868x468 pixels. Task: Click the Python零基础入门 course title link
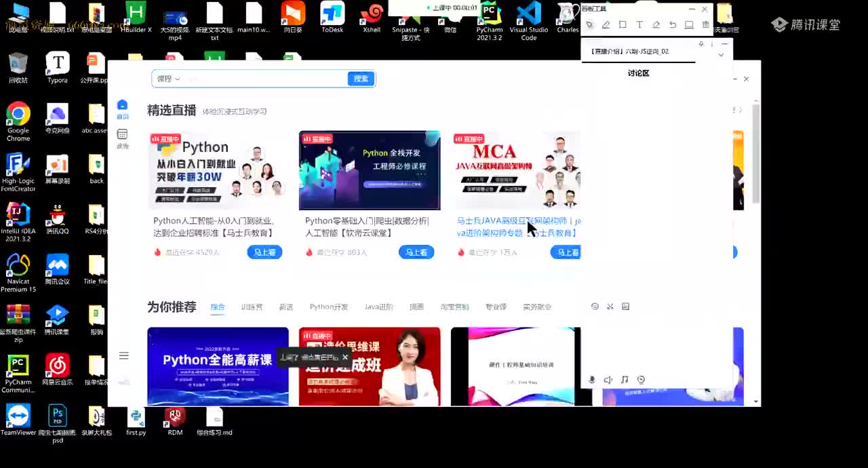point(367,227)
